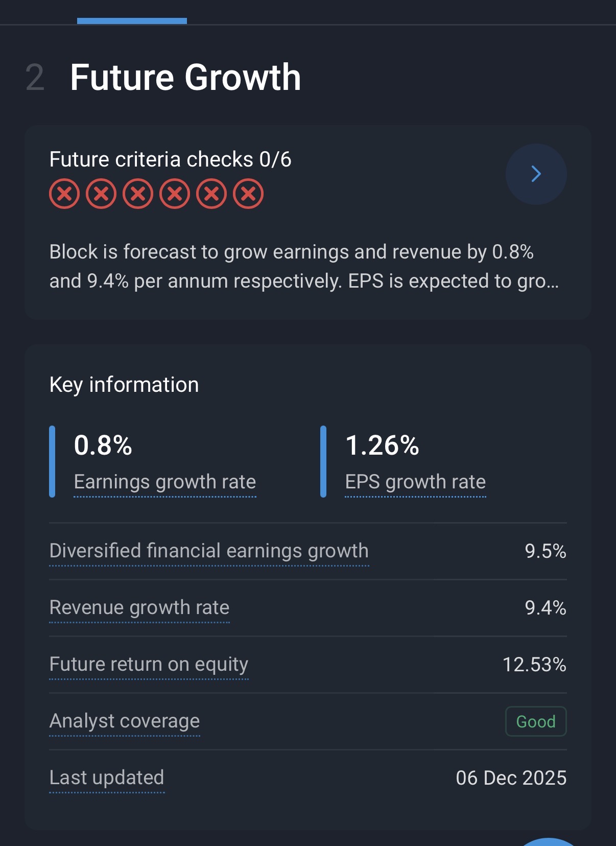Screen dimensions: 616x846
Task: Tap the blue floating button at bottom
Action: point(549,842)
